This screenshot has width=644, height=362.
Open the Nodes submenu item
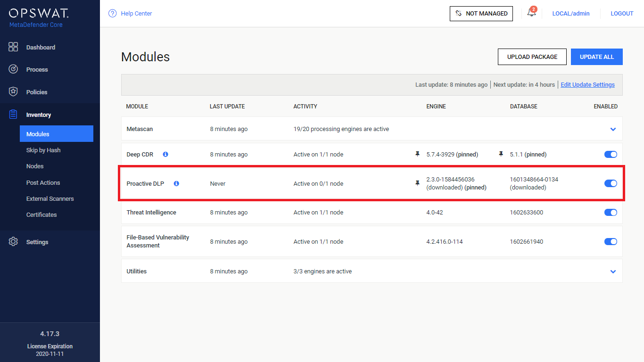pos(35,166)
